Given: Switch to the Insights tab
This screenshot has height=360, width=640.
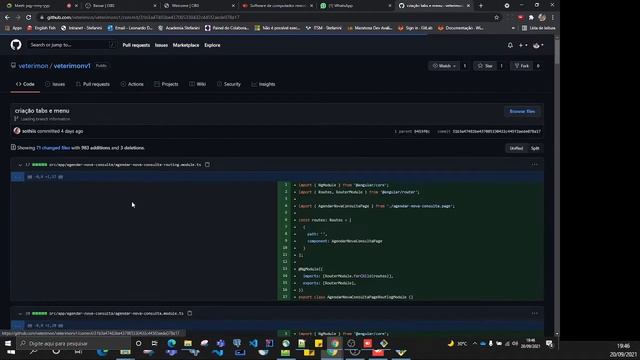Looking at the screenshot, I should [263, 84].
